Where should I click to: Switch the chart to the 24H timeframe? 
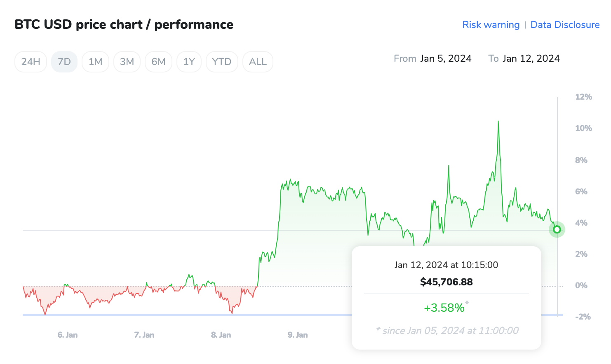pos(31,61)
